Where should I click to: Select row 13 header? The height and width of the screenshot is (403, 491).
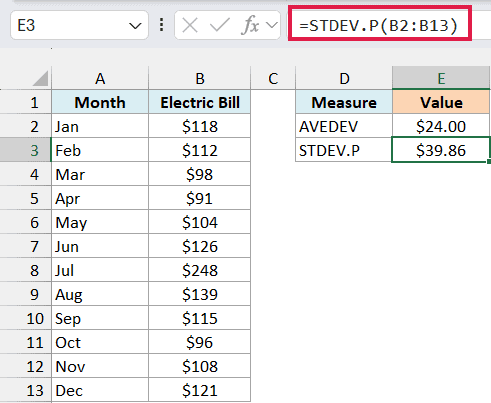[x=26, y=390]
